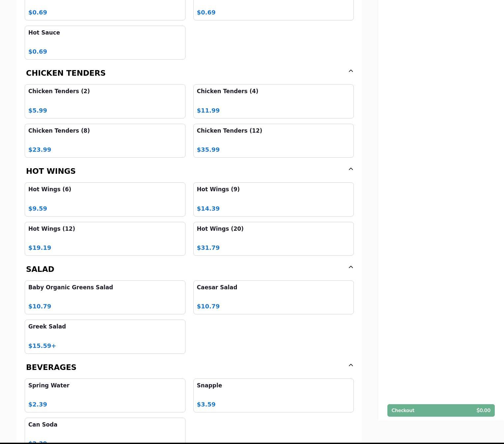Collapse the Chicken Tenders section chevron
Viewport: 504px width, 444px height.
click(x=351, y=71)
